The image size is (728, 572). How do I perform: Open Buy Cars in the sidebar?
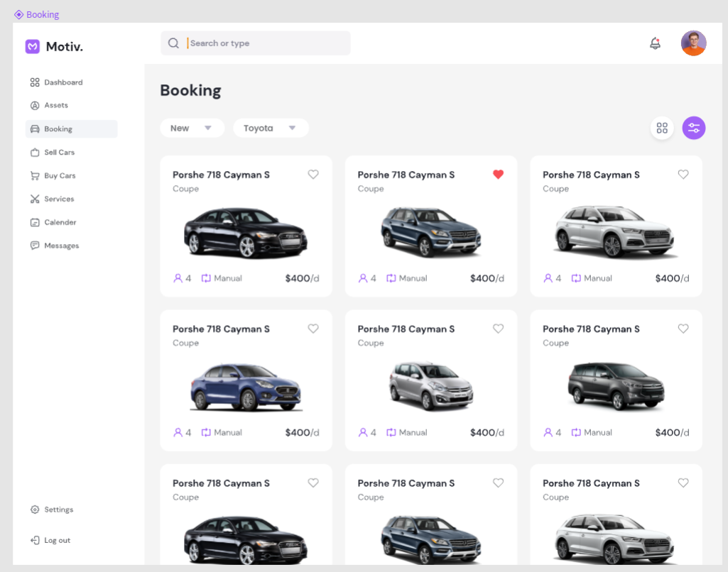pyautogui.click(x=60, y=176)
